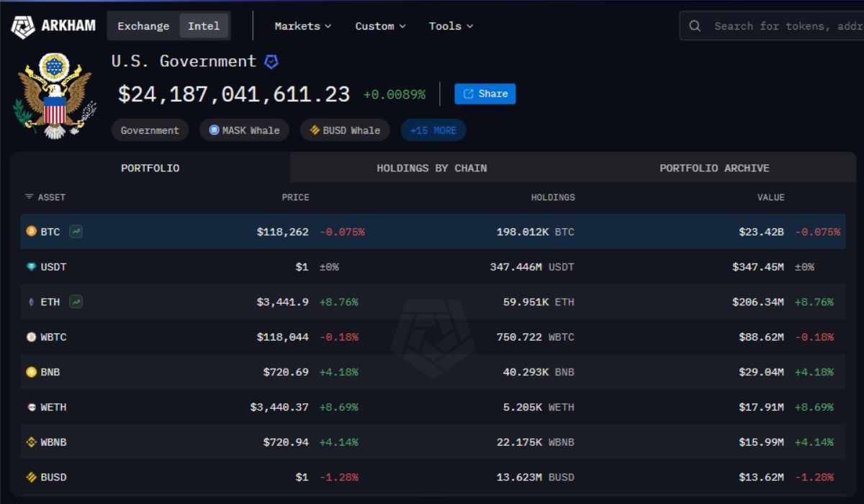Click the U.S. Government title
This screenshot has width=864, height=504.
(184, 61)
